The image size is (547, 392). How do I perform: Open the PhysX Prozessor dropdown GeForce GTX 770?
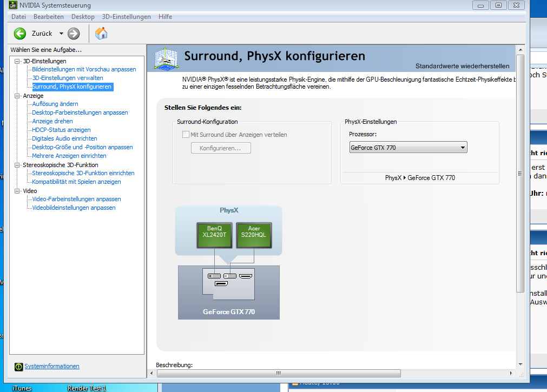(408, 148)
